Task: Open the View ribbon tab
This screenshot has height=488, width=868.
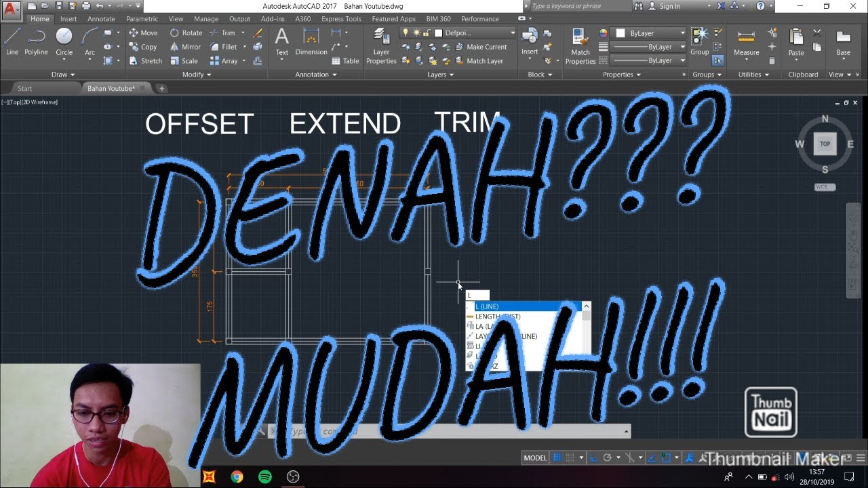Action: pos(176,19)
